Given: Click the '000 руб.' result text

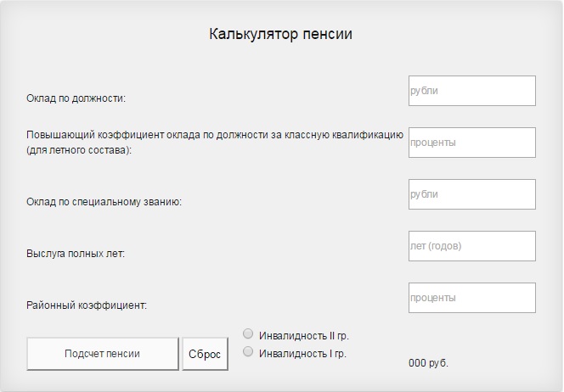Looking at the screenshot, I should click(x=428, y=363).
